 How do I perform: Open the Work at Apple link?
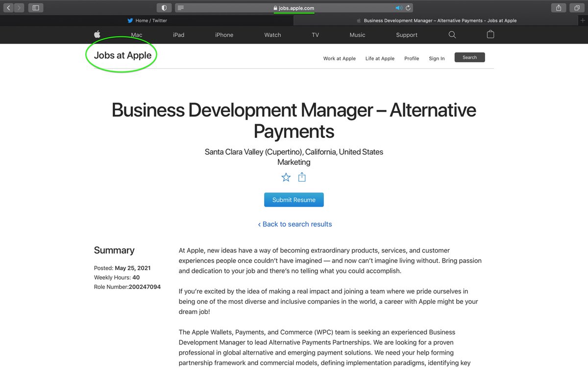[339, 58]
